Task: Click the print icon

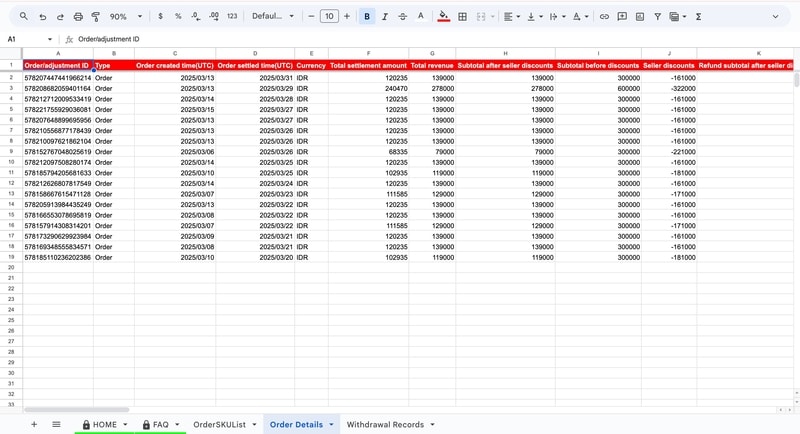Action: click(78, 17)
